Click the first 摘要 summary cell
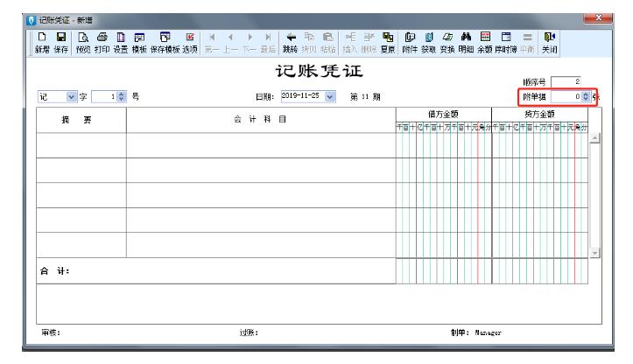Image resolution: width=633 pixels, height=364 pixels. tap(81, 145)
